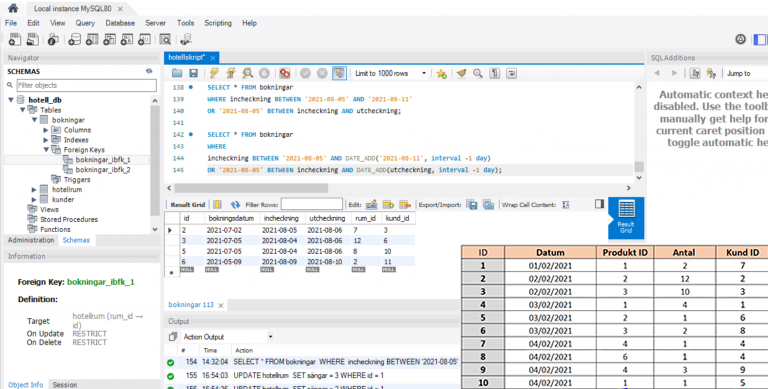Toggle wrap cell content
Screen dimensions: 768x389
click(566, 204)
